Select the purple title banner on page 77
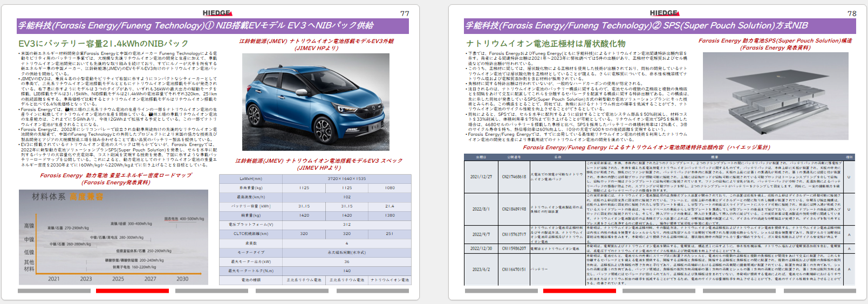The image size is (868, 304). pos(213,26)
